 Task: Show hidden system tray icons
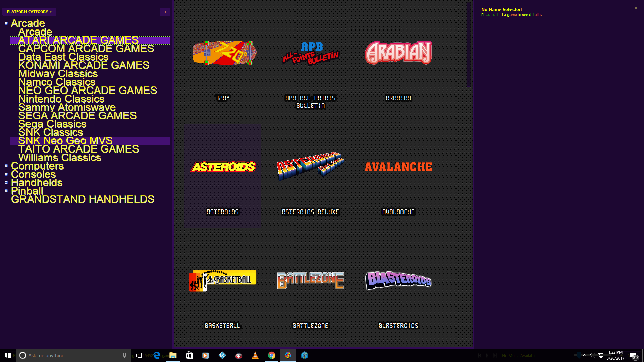pyautogui.click(x=585, y=355)
